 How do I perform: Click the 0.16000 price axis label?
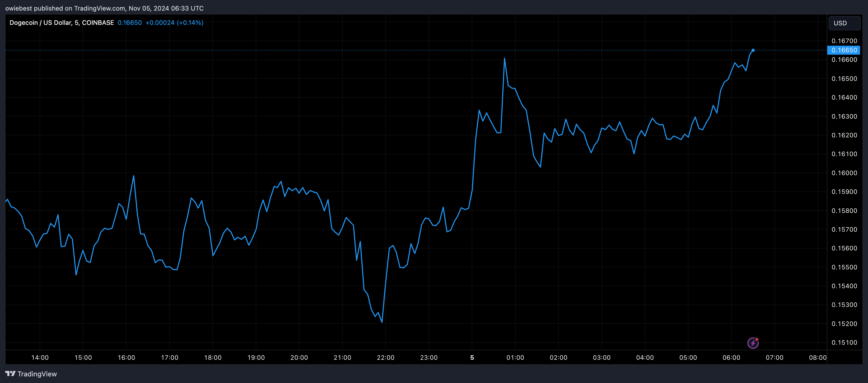[844, 173]
